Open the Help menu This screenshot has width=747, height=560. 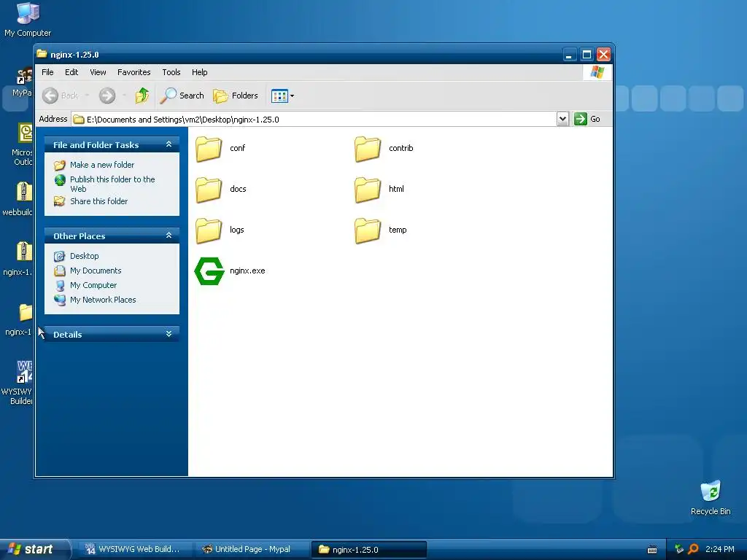click(200, 72)
